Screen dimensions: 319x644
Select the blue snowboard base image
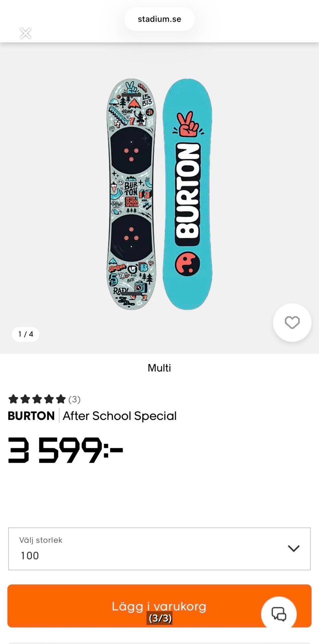click(187, 194)
